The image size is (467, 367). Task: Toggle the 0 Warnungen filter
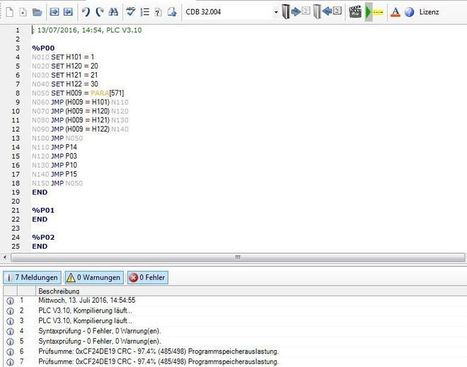pyautogui.click(x=94, y=277)
